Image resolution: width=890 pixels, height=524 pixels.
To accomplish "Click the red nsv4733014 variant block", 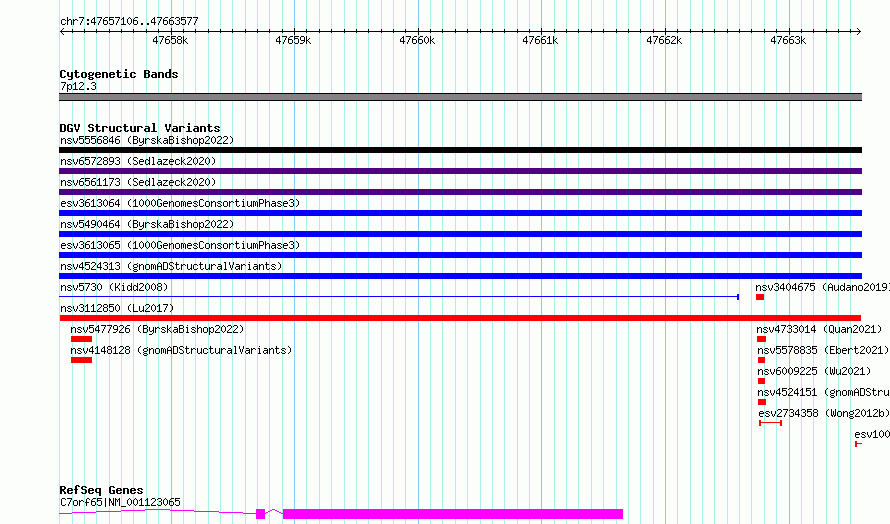I will pos(762,339).
